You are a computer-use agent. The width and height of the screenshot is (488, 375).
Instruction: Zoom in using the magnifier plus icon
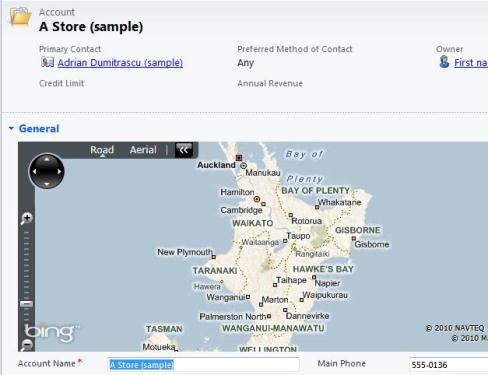pos(26,219)
